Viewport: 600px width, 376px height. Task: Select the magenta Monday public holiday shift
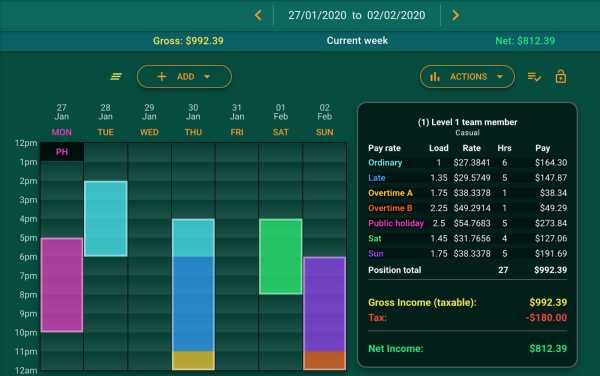tap(62, 285)
